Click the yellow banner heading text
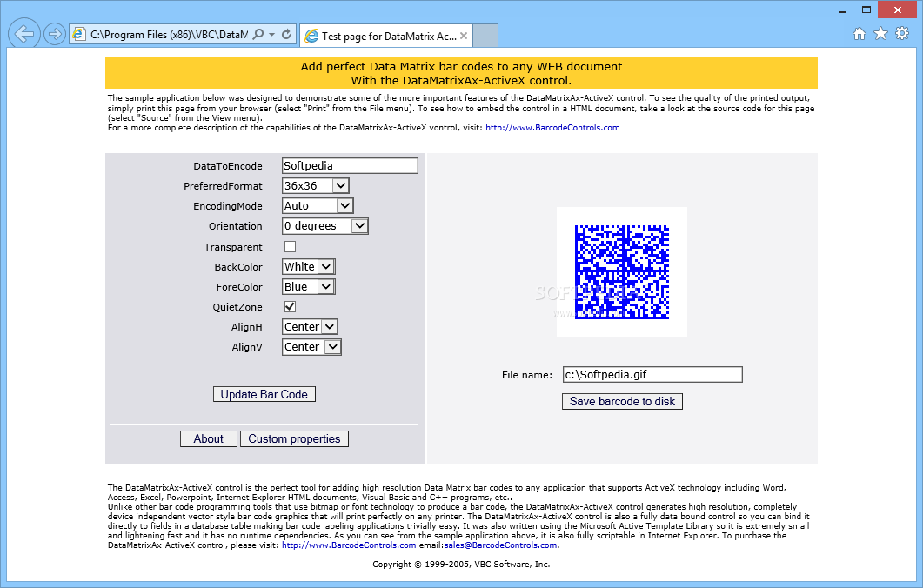 click(x=461, y=73)
